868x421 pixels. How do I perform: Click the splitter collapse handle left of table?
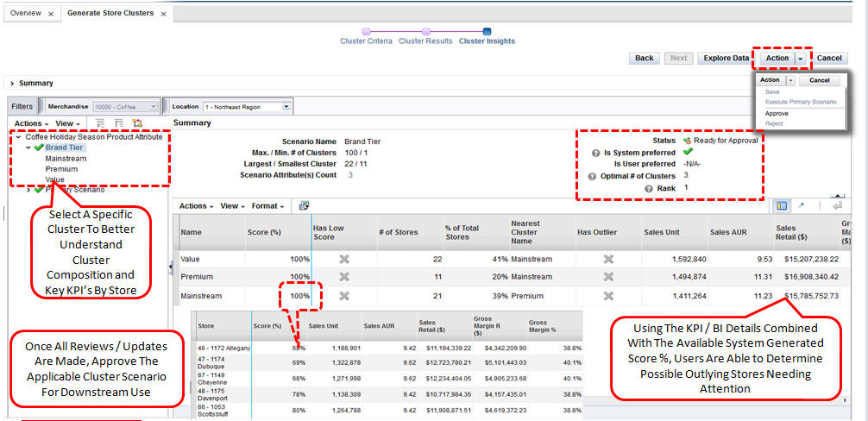point(169,267)
